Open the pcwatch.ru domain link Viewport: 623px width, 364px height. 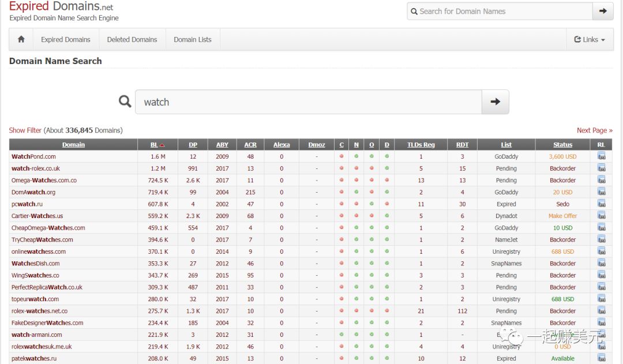click(x=27, y=204)
